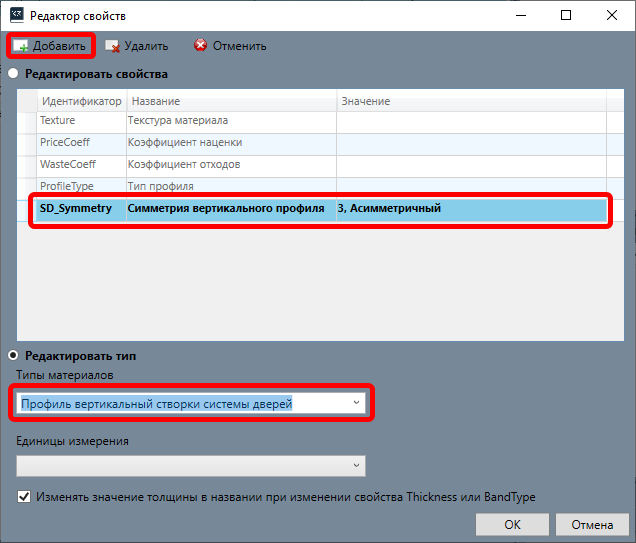Click the application icon in title bar
The height and width of the screenshot is (543, 636).
[17, 15]
